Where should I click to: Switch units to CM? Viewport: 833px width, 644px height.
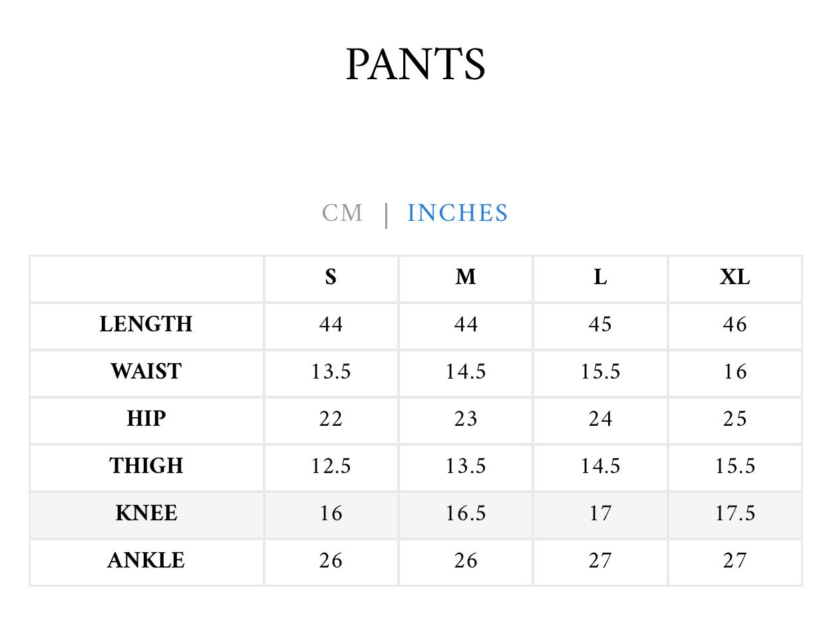[342, 213]
